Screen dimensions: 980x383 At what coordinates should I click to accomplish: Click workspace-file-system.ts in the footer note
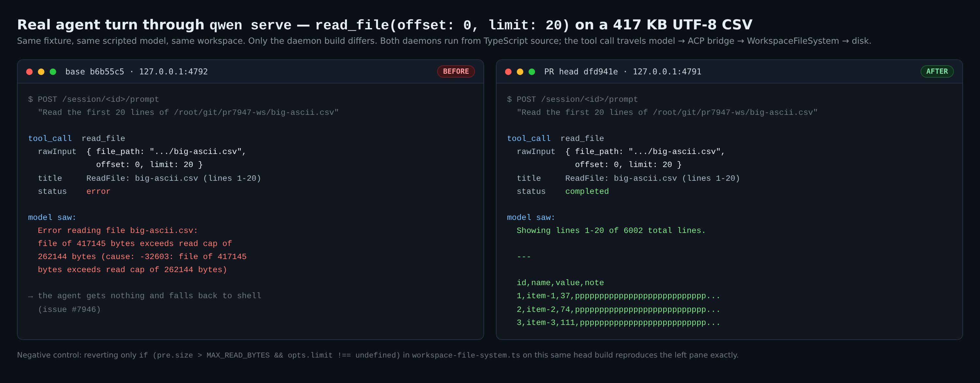pyautogui.click(x=465, y=355)
